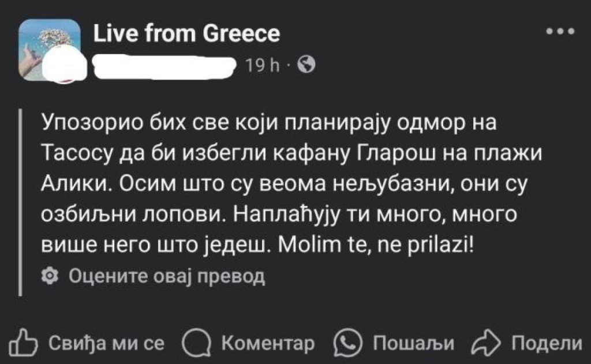Click the comment speech bubble icon
The width and height of the screenshot is (591, 364).
click(195, 344)
